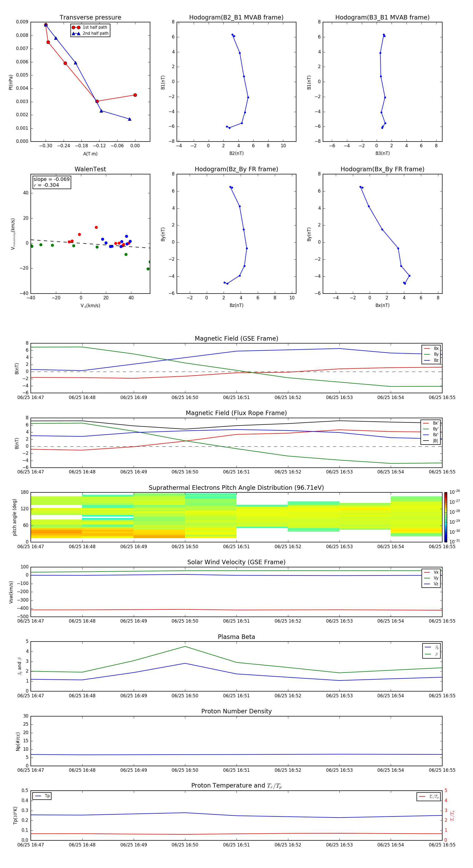The image size is (473, 868).
Task: Click the "Pt(nPa)" y-axis label
Action: coord(11,82)
